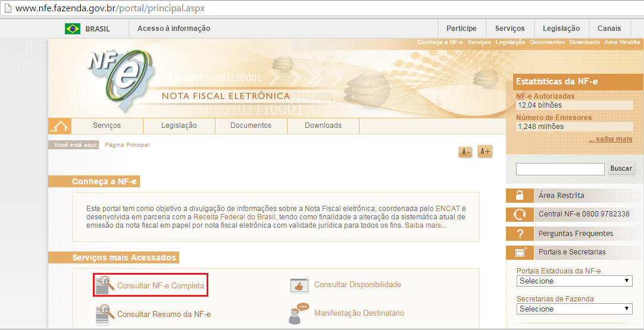Open the Legislação tab in orange navigation
Screen dimensions: 644x330
(x=179, y=125)
